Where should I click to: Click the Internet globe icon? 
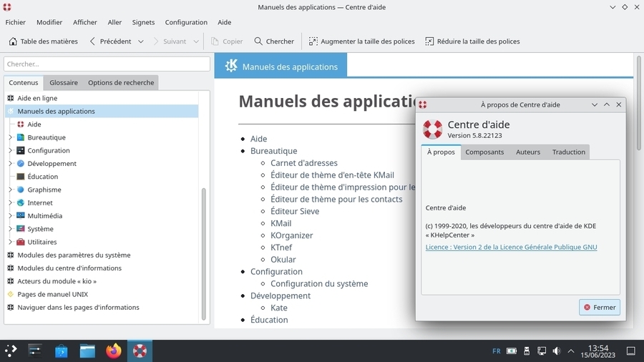click(21, 202)
